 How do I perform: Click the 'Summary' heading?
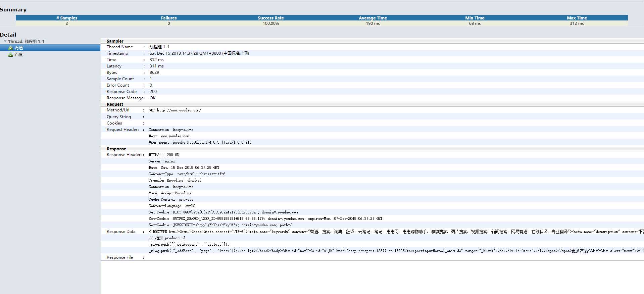(x=13, y=9)
